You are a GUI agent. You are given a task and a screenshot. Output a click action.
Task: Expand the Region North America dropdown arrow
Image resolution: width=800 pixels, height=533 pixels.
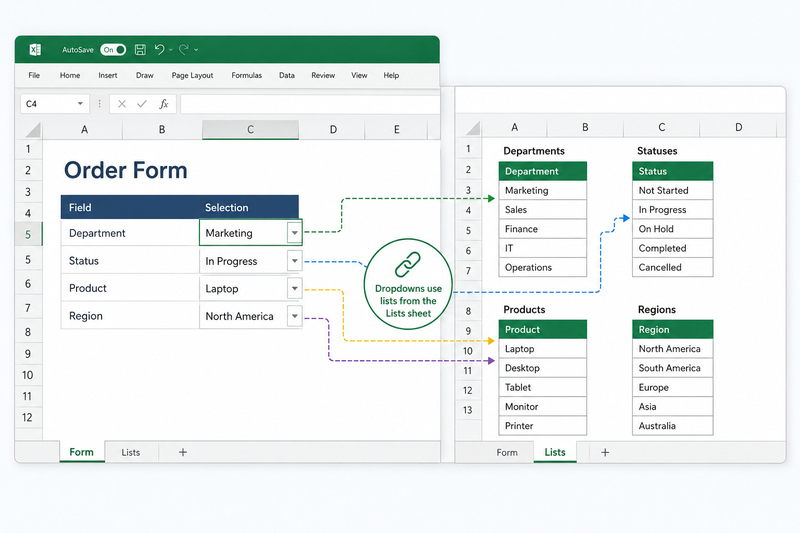294,316
